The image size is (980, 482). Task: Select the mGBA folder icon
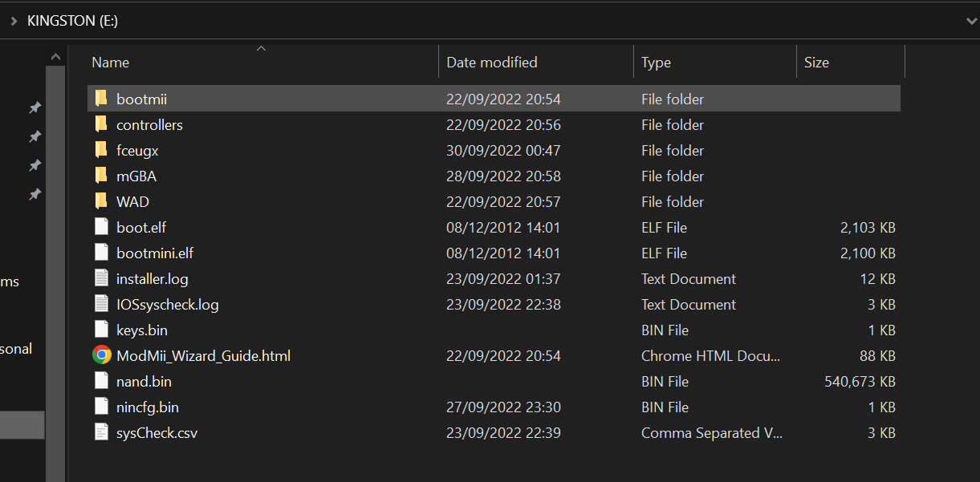[101, 176]
